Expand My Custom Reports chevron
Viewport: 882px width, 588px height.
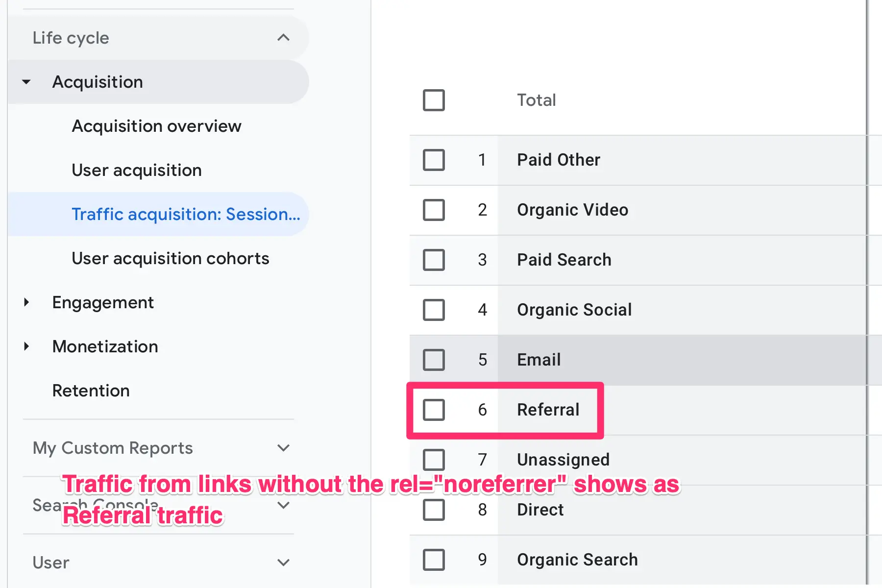click(x=283, y=448)
